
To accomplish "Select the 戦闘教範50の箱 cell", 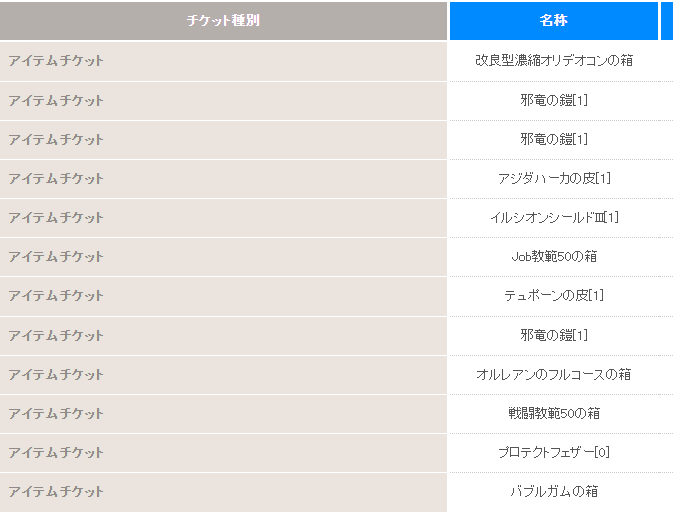I will 553,413.
